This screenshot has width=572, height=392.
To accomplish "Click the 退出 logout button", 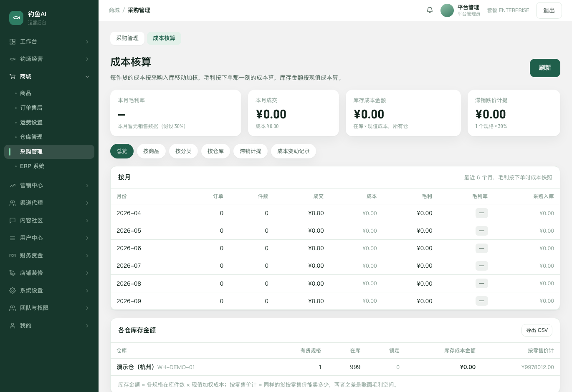I will (549, 10).
